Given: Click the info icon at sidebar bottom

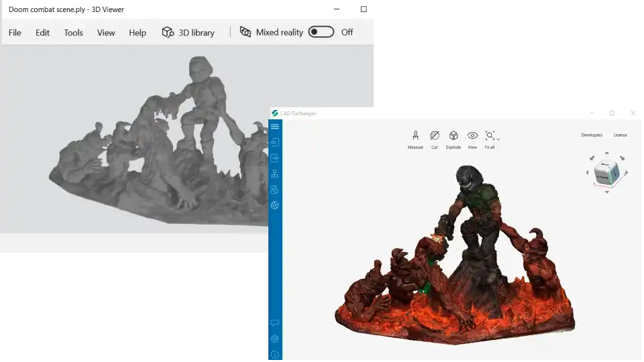Looking at the screenshot, I should coord(275,354).
